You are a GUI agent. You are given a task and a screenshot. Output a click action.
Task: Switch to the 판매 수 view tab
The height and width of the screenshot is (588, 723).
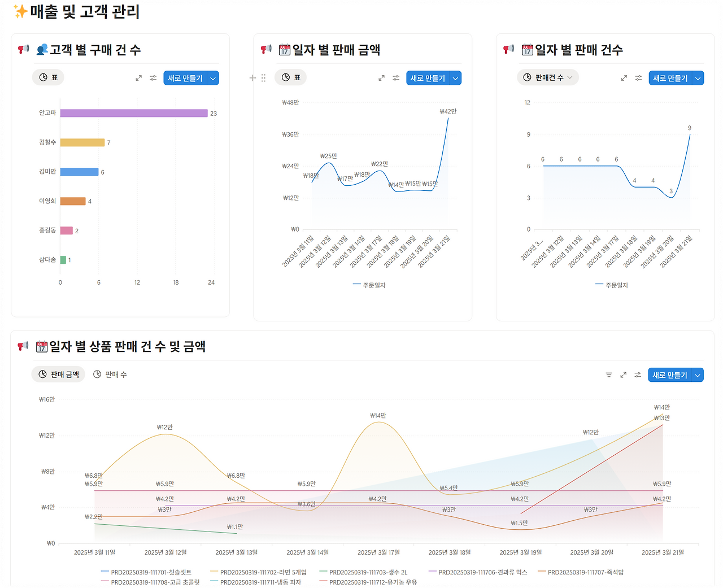[x=110, y=374]
